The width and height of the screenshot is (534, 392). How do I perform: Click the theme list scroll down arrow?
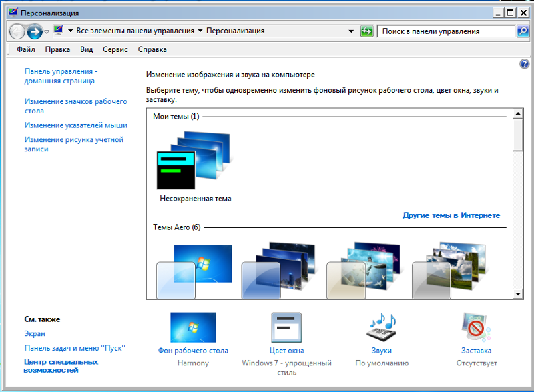coord(518,293)
